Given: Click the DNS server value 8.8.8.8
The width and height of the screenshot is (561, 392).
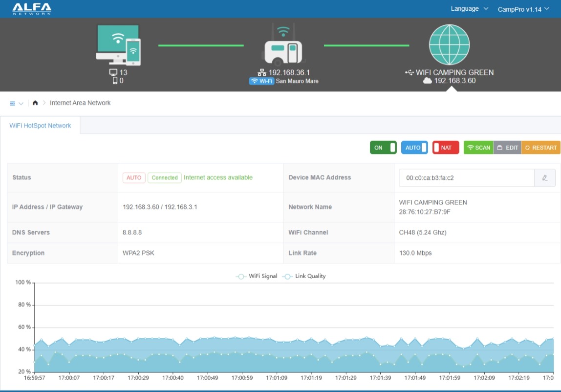Looking at the screenshot, I should point(132,232).
